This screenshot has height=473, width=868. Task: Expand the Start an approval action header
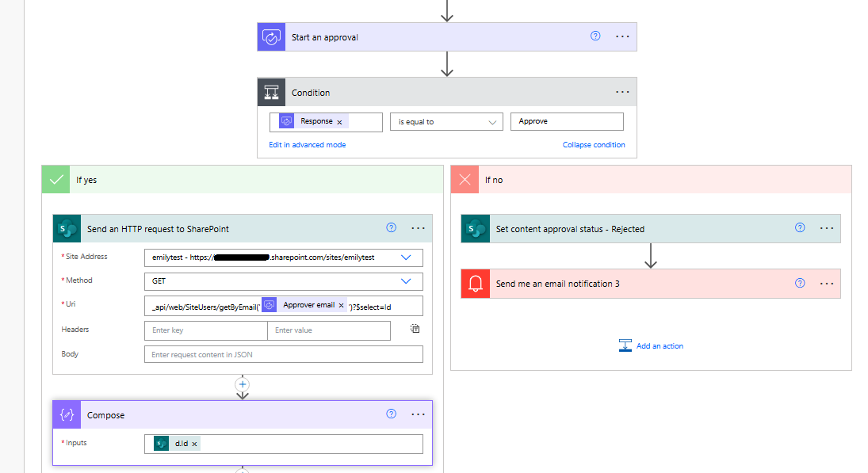(447, 37)
